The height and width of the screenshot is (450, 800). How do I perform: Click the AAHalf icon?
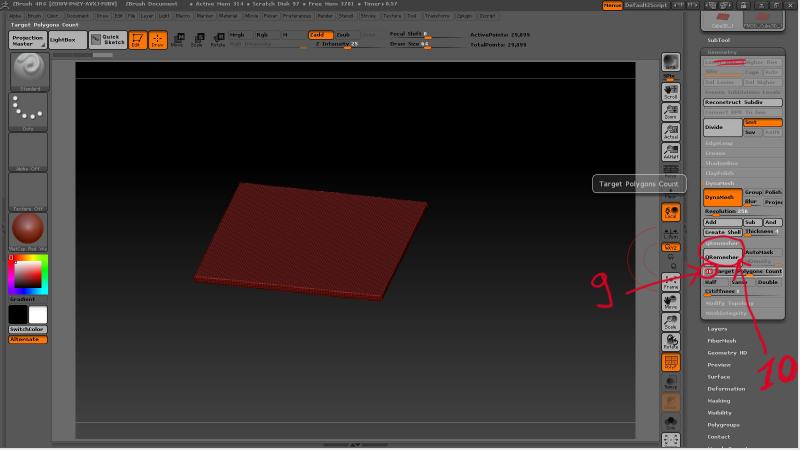pyautogui.click(x=671, y=152)
